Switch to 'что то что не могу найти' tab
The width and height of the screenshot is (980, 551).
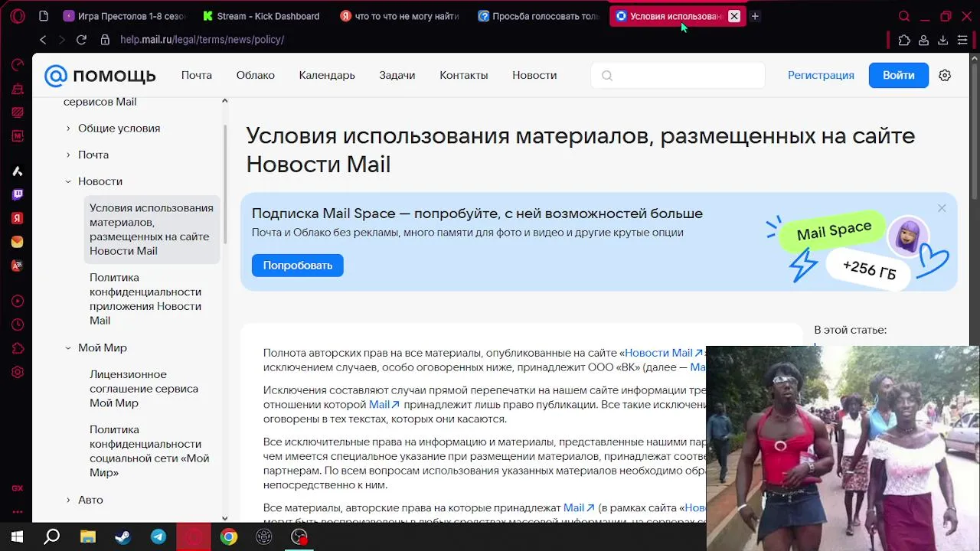pyautogui.click(x=399, y=16)
